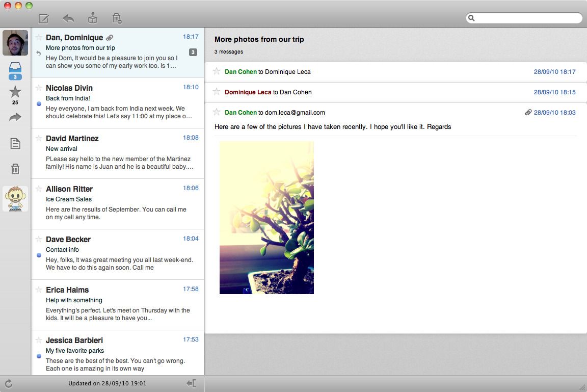Click the trash/delete icon in the toolbar
The height and width of the screenshot is (392, 587).
point(117,18)
